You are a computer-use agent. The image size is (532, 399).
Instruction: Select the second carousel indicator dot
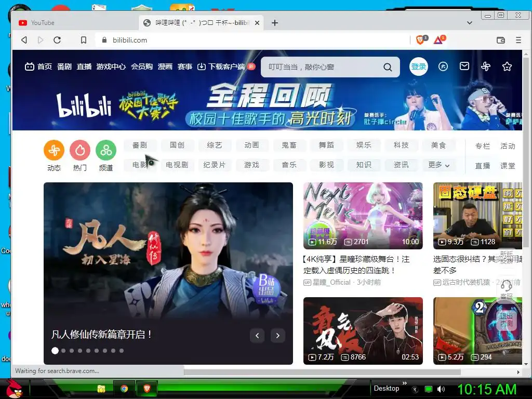pyautogui.click(x=63, y=351)
